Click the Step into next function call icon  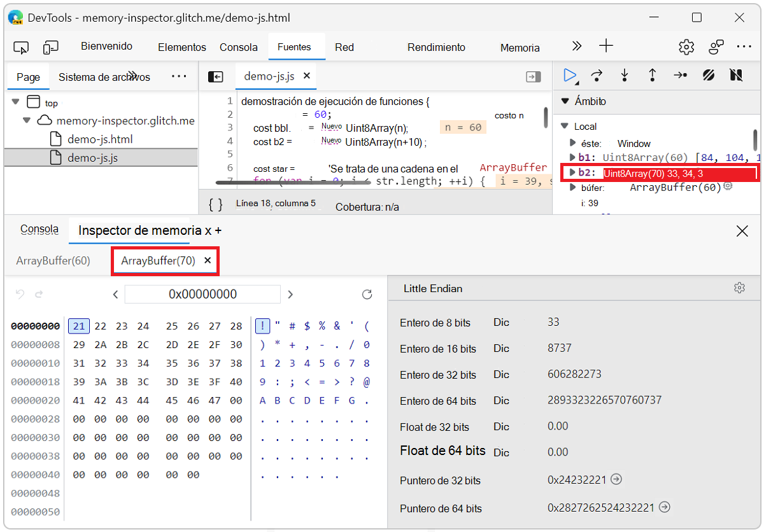click(x=625, y=75)
